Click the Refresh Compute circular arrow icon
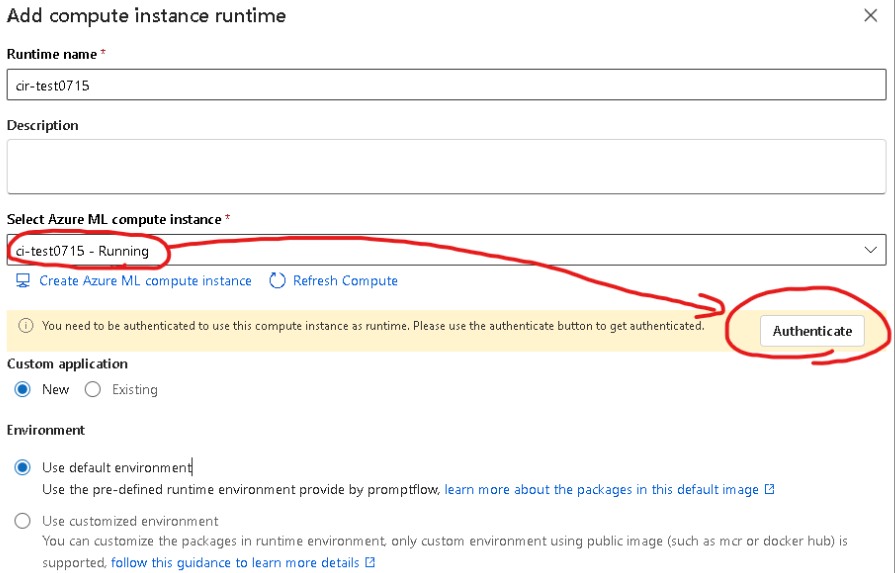895x573 pixels. [x=278, y=281]
